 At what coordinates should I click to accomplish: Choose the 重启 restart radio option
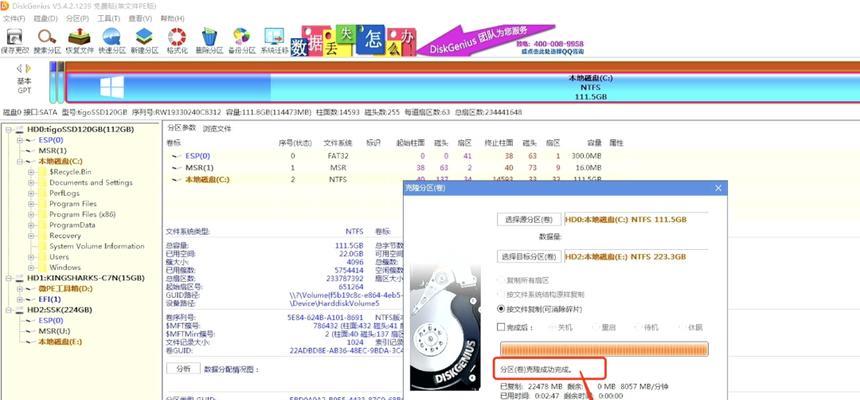click(x=604, y=327)
